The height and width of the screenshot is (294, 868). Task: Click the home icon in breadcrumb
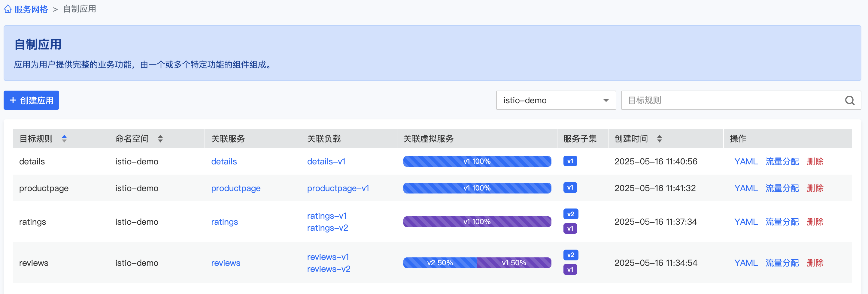[8, 9]
